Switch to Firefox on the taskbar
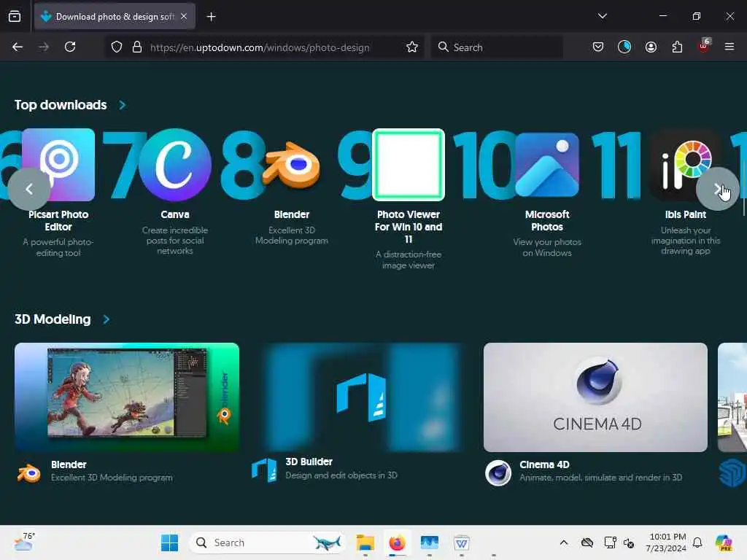 (x=397, y=542)
